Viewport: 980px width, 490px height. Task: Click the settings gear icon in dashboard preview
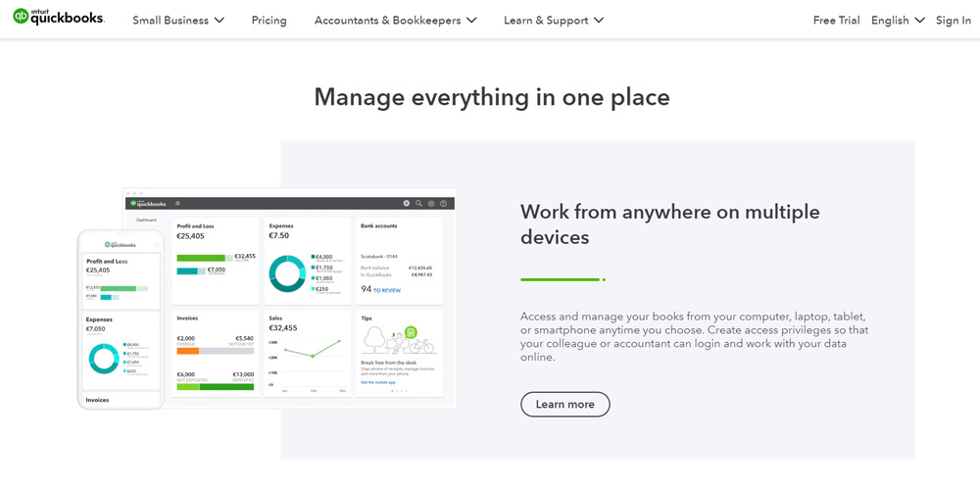coord(431,203)
